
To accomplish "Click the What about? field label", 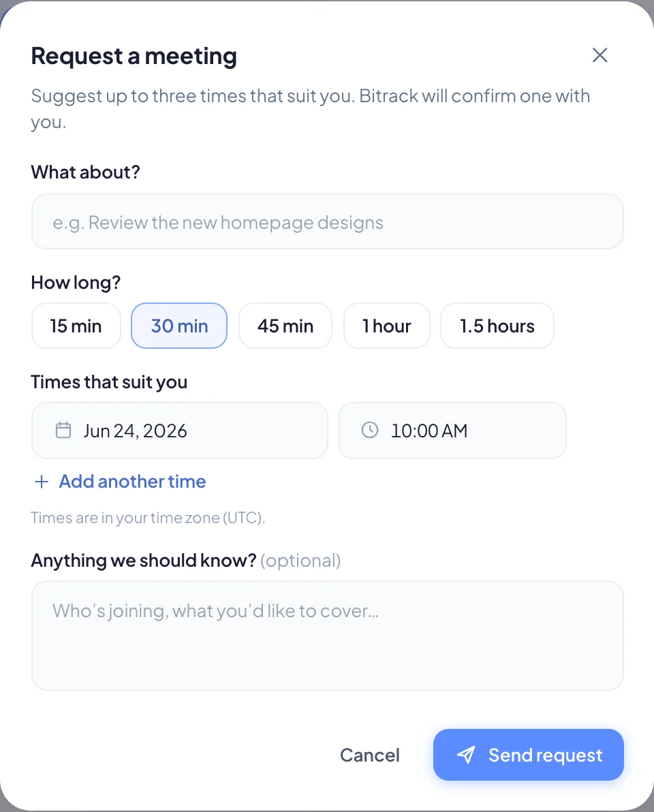I will [x=85, y=172].
